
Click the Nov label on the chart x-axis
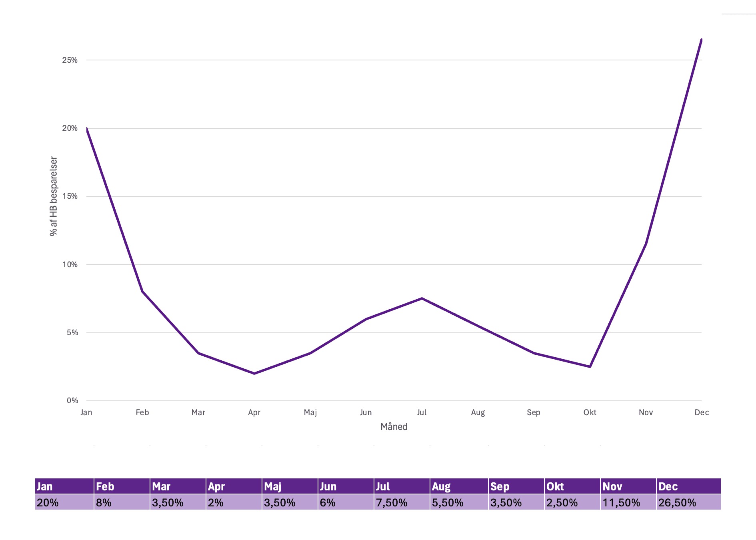coord(646,412)
